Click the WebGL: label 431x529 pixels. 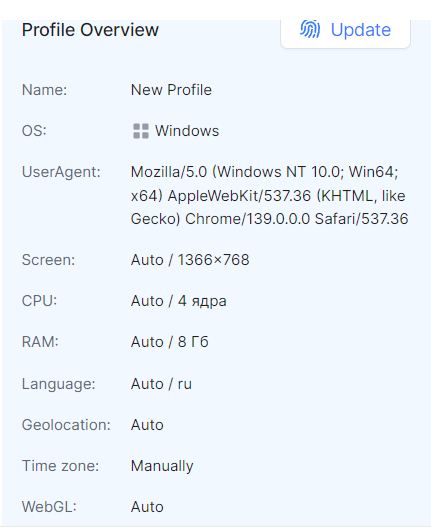point(49,507)
